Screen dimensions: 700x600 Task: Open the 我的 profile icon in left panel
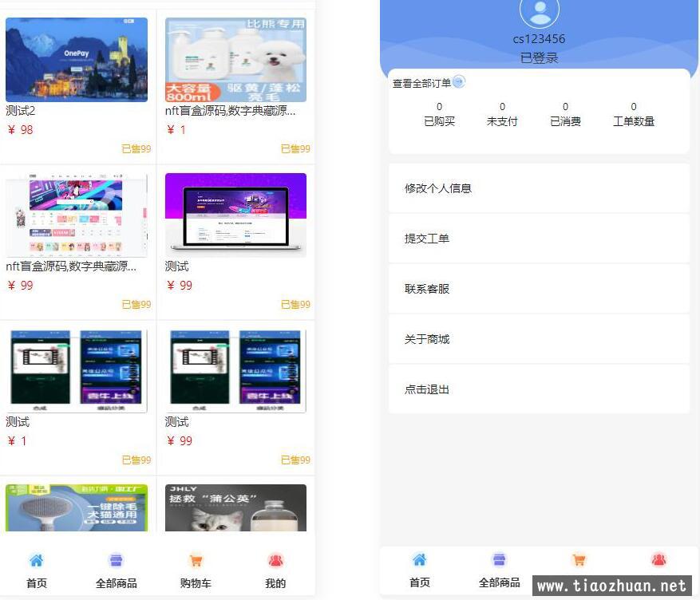[x=275, y=560]
